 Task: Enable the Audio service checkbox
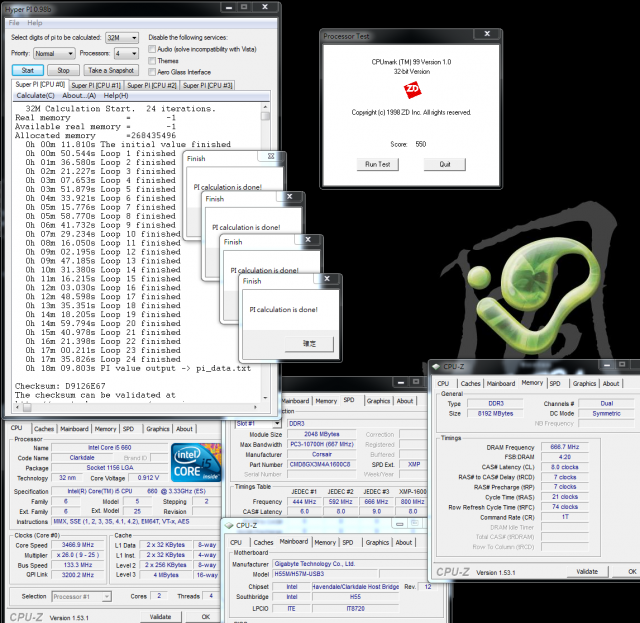point(152,49)
